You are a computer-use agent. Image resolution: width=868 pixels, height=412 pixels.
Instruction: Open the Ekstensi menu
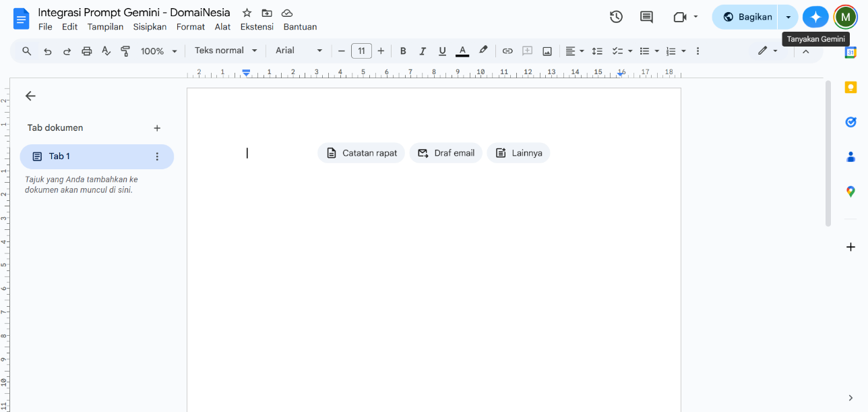pyautogui.click(x=257, y=27)
